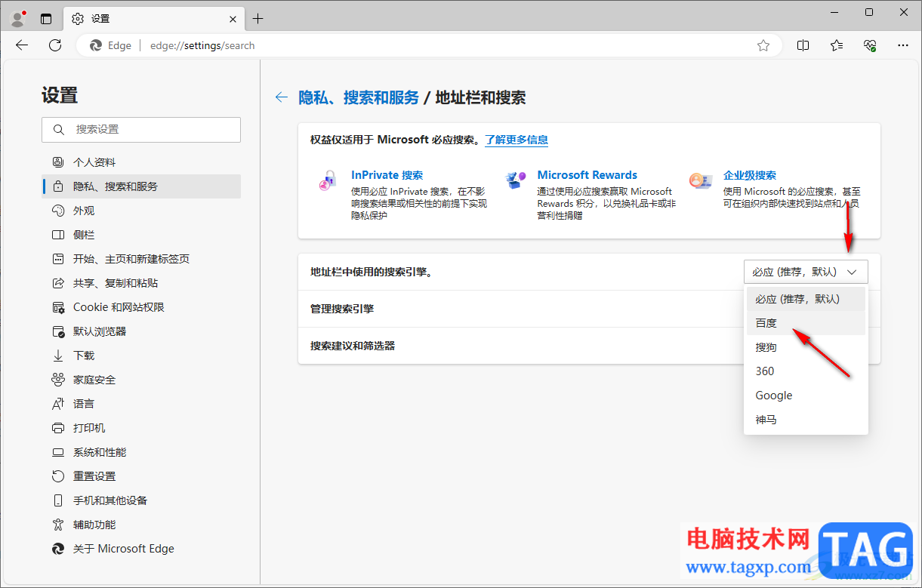Click the 打印机 sidebar icon
The height and width of the screenshot is (588, 922).
[58, 428]
